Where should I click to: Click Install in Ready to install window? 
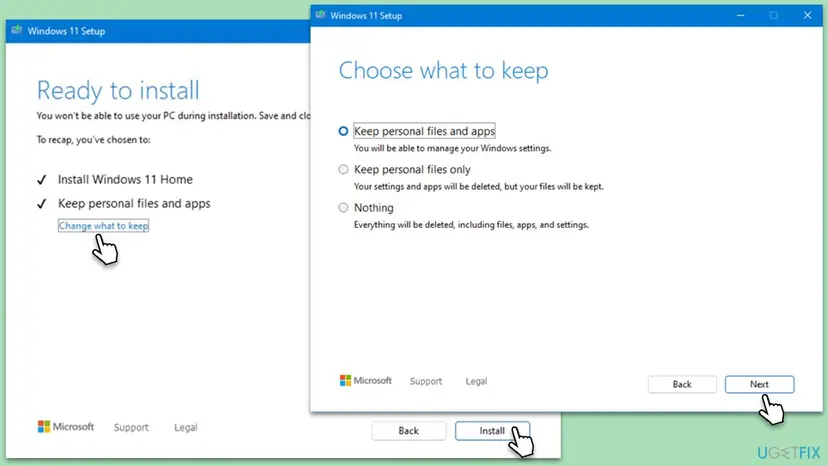tap(492, 431)
